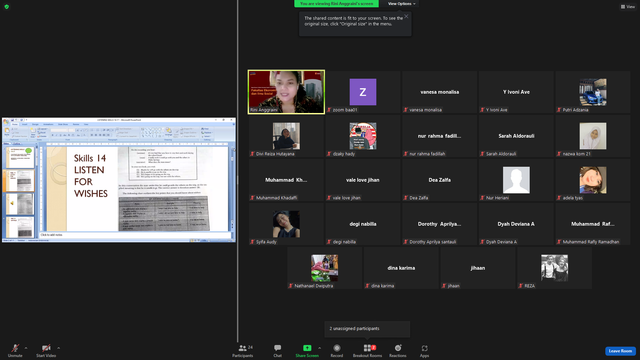Click the PowerPoint notes field 'Click to add notes'
This screenshot has height=360, width=640.
coord(135,235)
